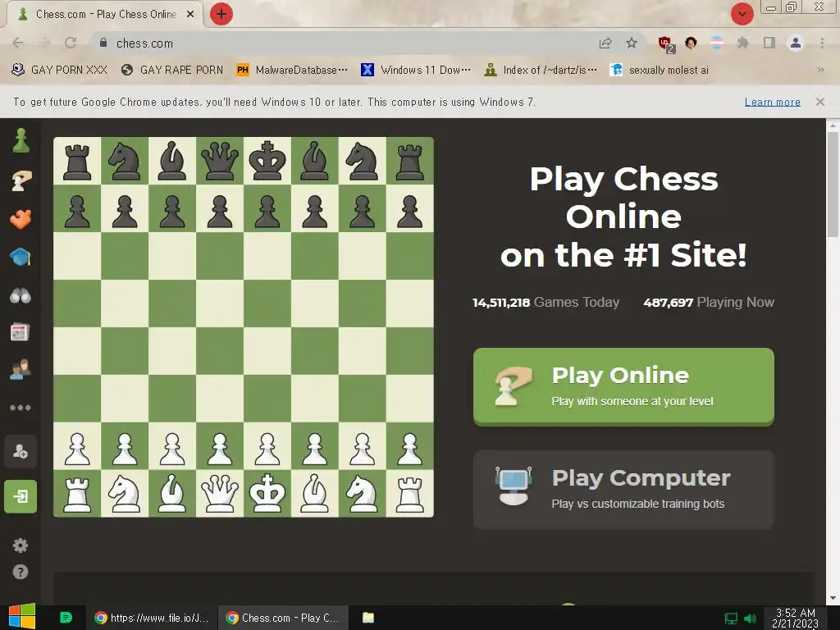
Task: Open the Windows 11 Dow… bookmark
Action: (416, 70)
